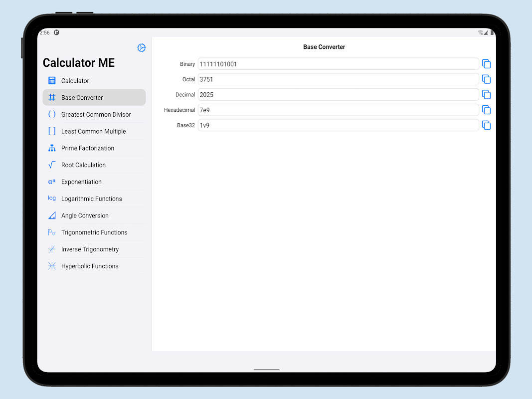Screen dimensions: 532x399
Task: Click the battery status icon
Action: 492,32
